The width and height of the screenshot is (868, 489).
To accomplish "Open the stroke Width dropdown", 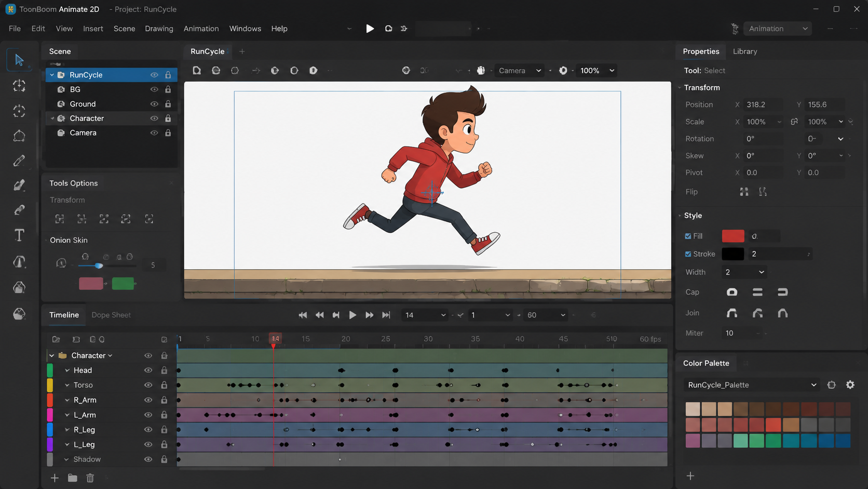I will pos(744,272).
